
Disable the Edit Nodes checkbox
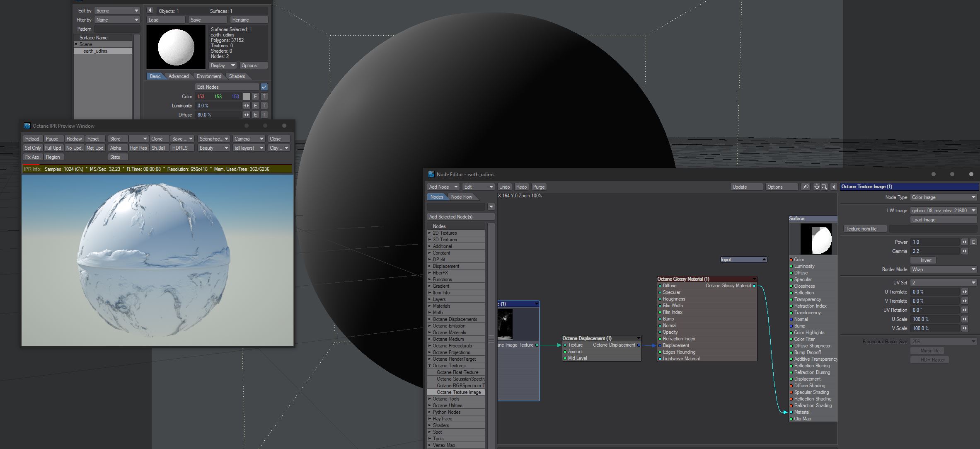pyautogui.click(x=264, y=87)
